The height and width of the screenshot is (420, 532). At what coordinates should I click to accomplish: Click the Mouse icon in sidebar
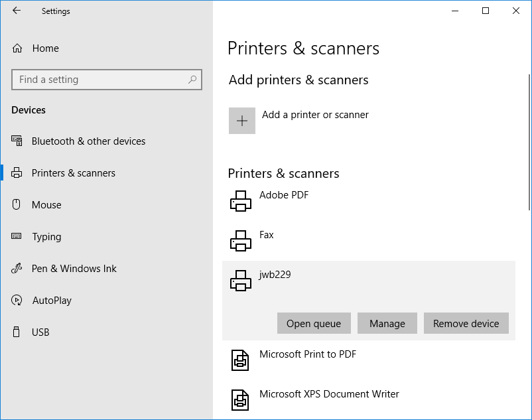click(x=17, y=204)
